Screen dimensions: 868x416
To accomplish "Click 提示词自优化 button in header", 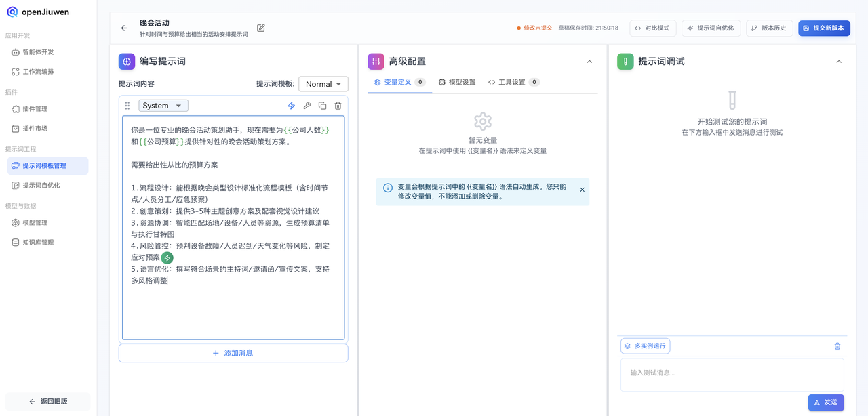I will [x=711, y=28].
